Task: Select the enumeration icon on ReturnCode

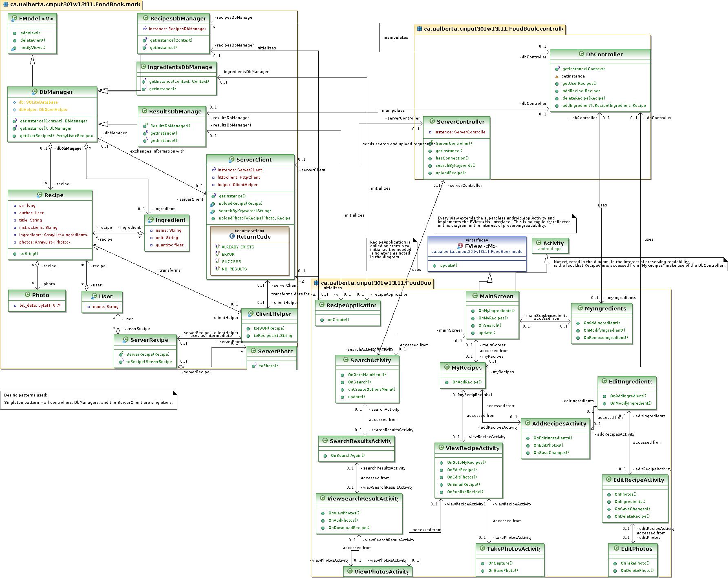Action: (232, 237)
